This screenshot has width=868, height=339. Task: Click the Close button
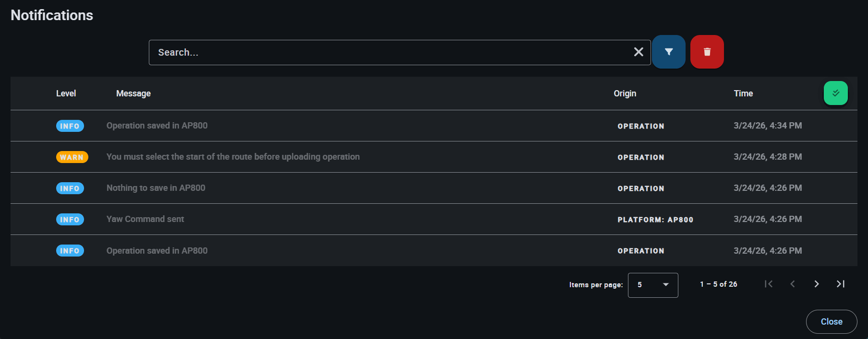point(831,321)
